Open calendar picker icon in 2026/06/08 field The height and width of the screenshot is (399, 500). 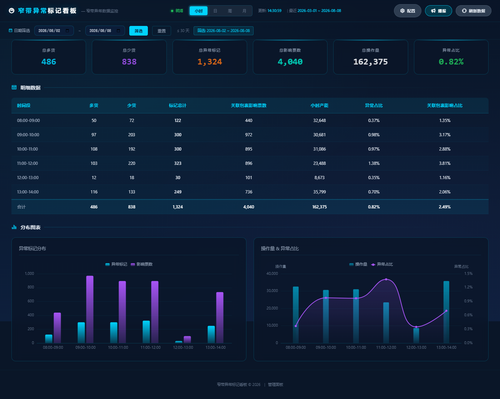point(118,30)
